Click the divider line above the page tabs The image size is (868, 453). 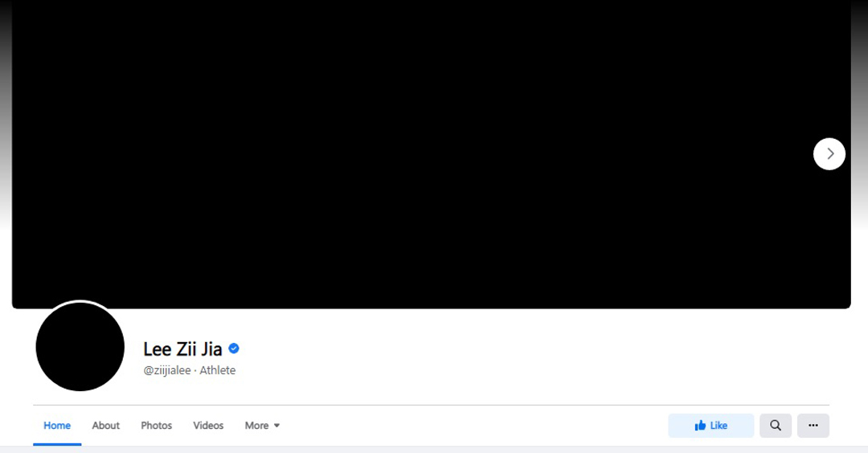click(x=432, y=406)
